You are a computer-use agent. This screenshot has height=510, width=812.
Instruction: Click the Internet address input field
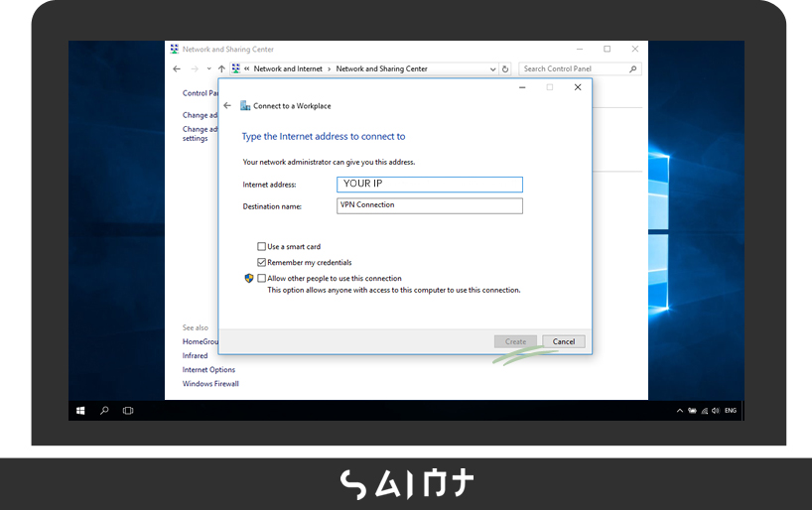click(429, 185)
